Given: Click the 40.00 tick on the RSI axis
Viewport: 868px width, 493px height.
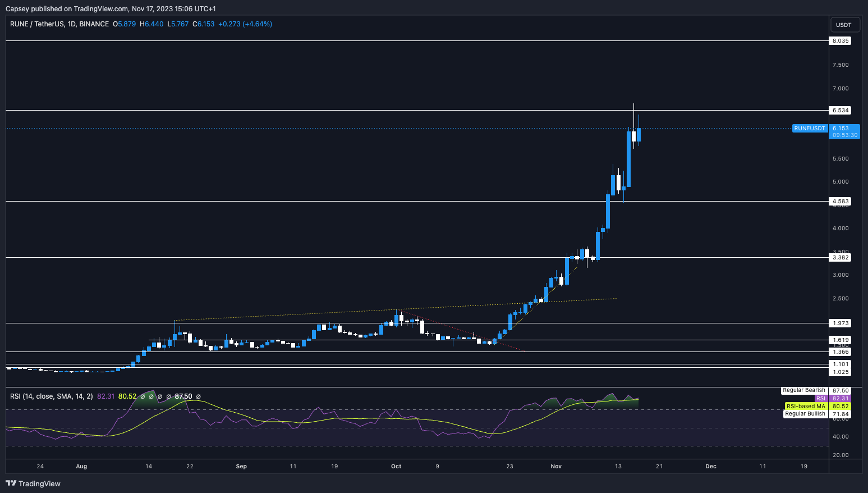Looking at the screenshot, I should pyautogui.click(x=841, y=437).
